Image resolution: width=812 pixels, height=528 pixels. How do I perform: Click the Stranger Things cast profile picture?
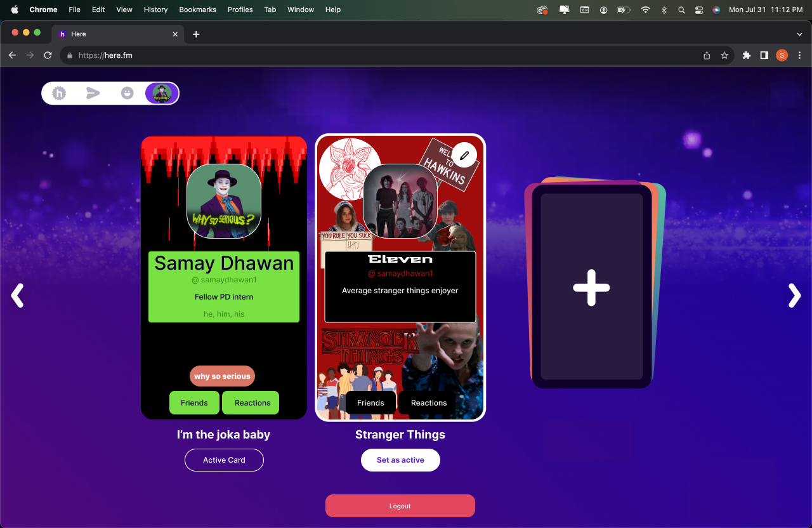pos(400,201)
